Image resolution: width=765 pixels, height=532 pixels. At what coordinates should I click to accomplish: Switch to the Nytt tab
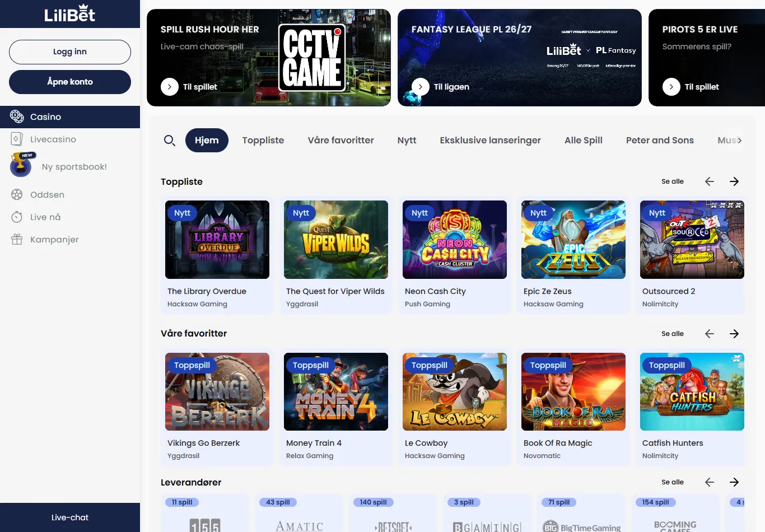pos(407,141)
